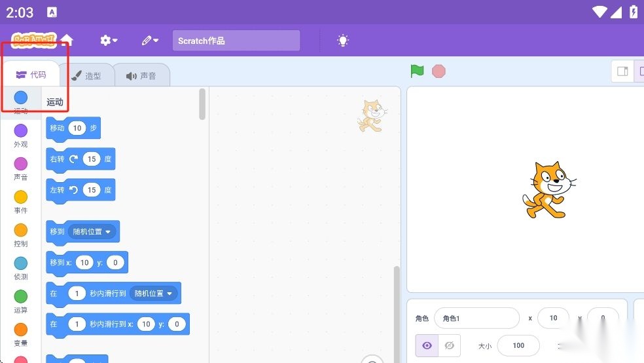Select the 外观 looks category
The image size is (644, 363).
click(x=20, y=136)
